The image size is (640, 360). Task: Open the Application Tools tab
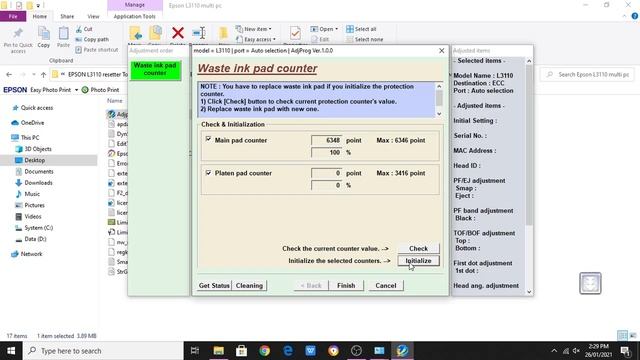click(135, 16)
